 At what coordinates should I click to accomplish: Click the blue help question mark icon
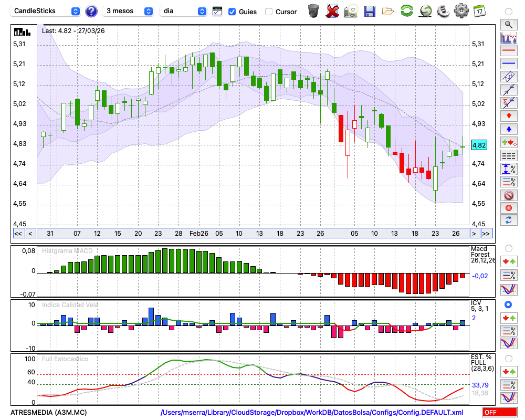pos(91,11)
